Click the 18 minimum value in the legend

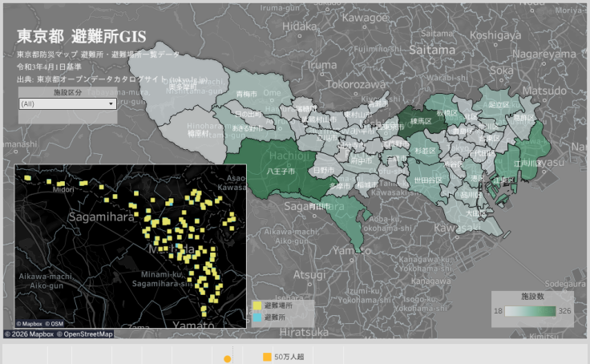498,311
